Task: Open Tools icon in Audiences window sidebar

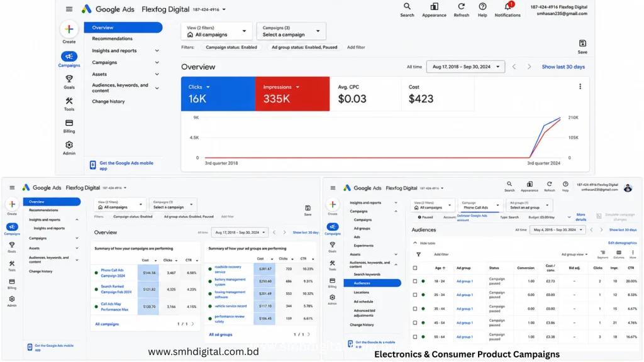Action: click(x=332, y=263)
